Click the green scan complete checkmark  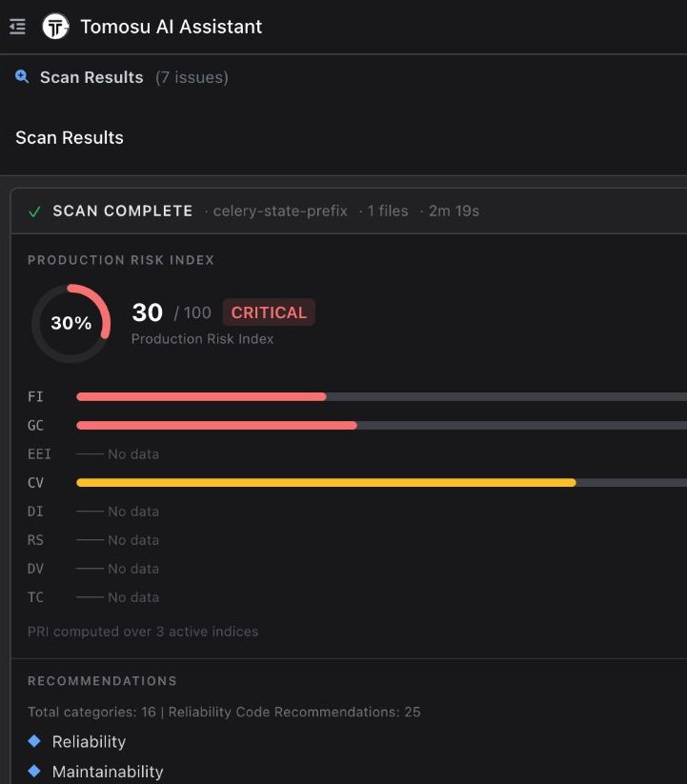click(34, 211)
